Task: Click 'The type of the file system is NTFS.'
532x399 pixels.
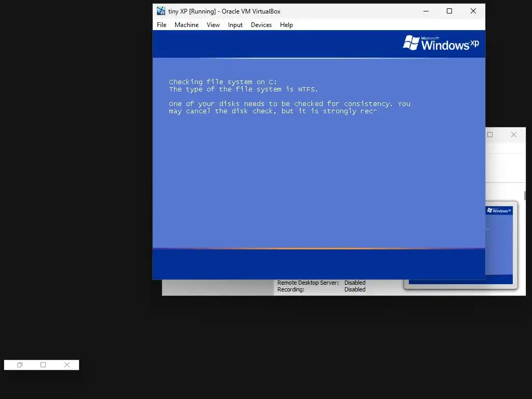Action: click(243, 89)
